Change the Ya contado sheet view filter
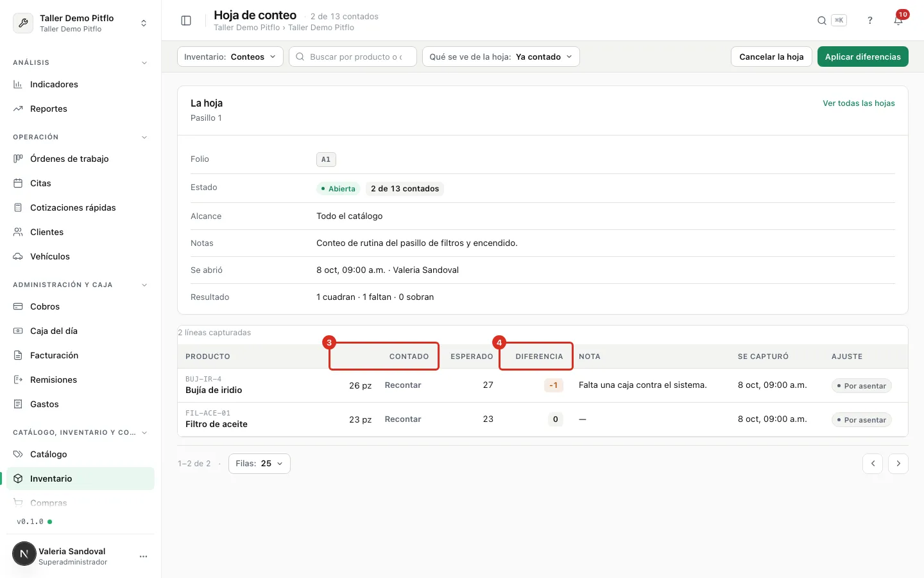 click(x=501, y=57)
